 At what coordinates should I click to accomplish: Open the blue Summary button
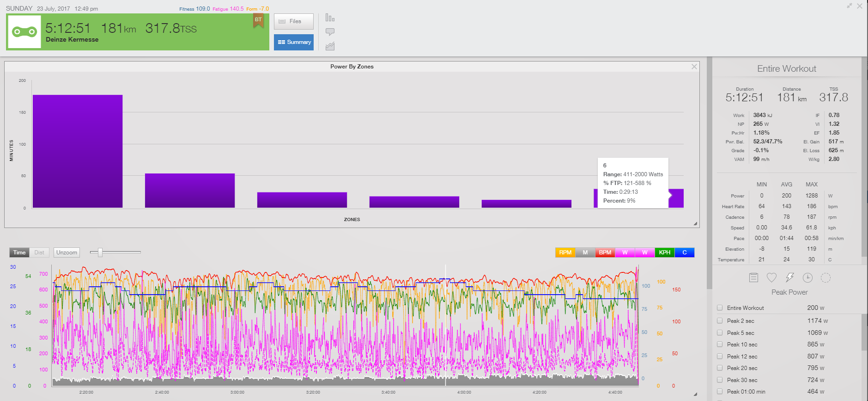(294, 42)
